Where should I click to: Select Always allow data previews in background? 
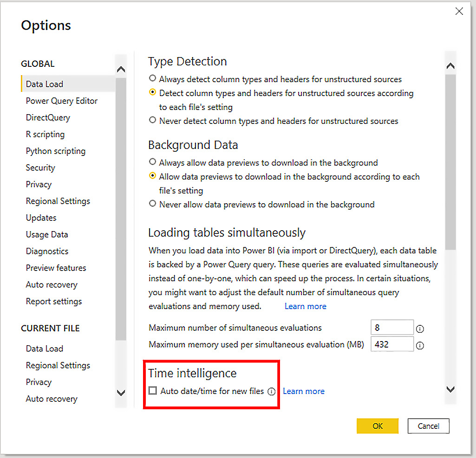(x=152, y=162)
